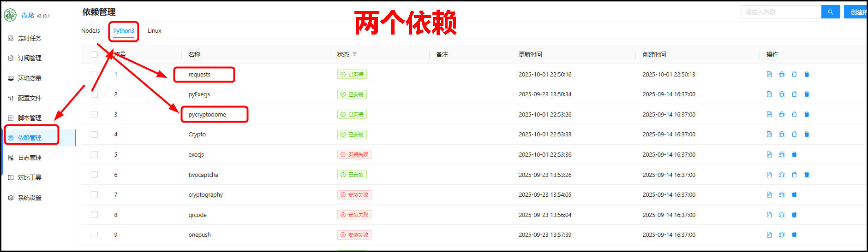Go to 系统设置 in the sidebar
868x252 pixels.
pos(30,198)
